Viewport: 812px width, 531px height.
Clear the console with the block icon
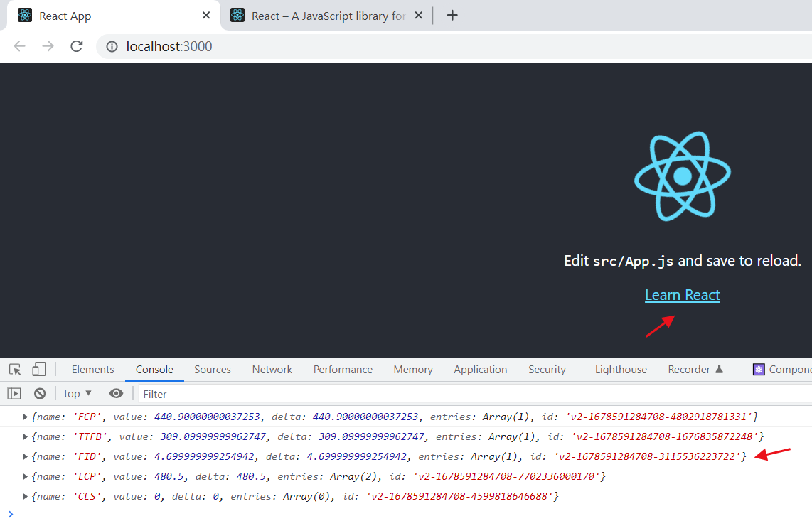40,392
